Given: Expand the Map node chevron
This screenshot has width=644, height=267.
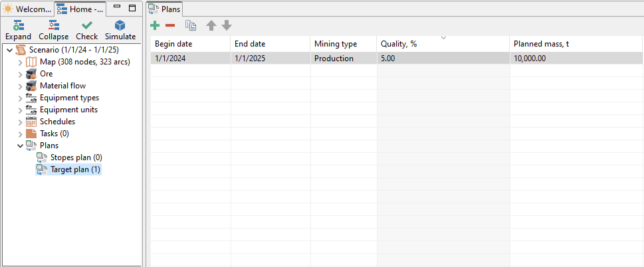Looking at the screenshot, I should 21,62.
